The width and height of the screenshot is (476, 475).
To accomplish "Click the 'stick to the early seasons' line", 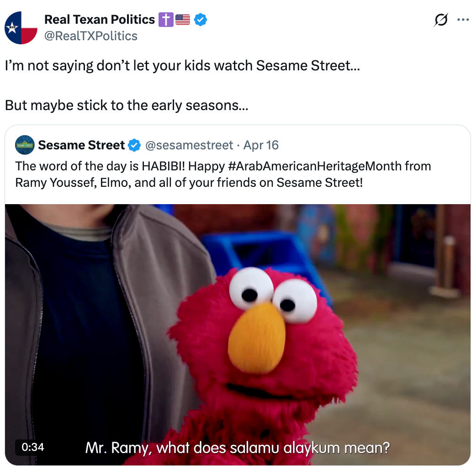I will (127, 106).
